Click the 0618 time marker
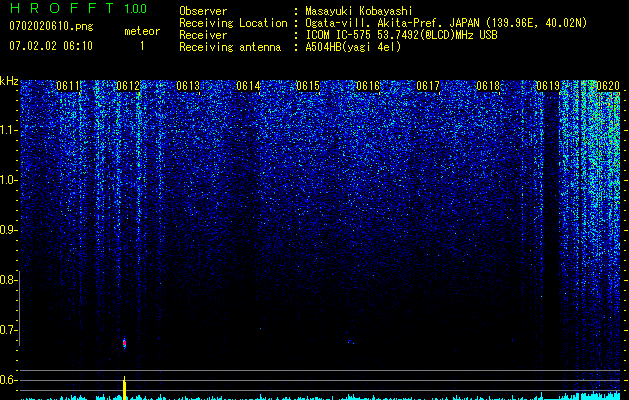The height and width of the screenshot is (400, 629). point(488,86)
